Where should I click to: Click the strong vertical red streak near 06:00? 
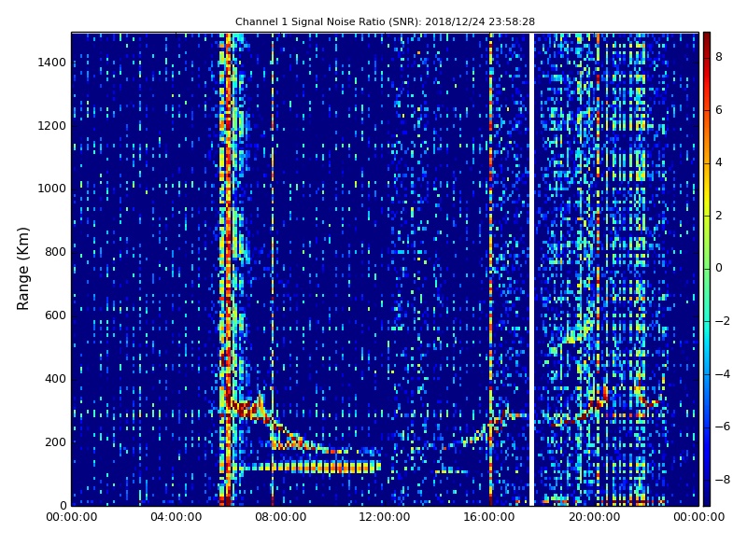point(228,269)
